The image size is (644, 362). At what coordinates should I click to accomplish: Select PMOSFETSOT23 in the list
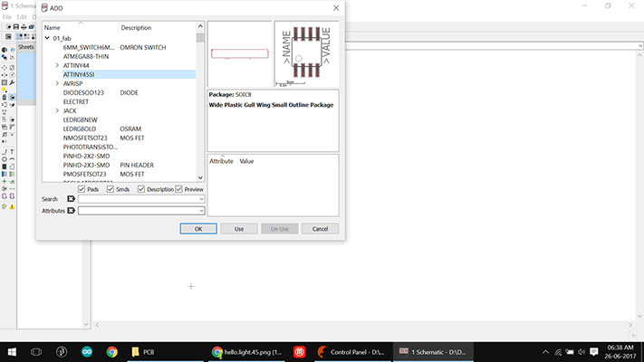click(x=84, y=174)
